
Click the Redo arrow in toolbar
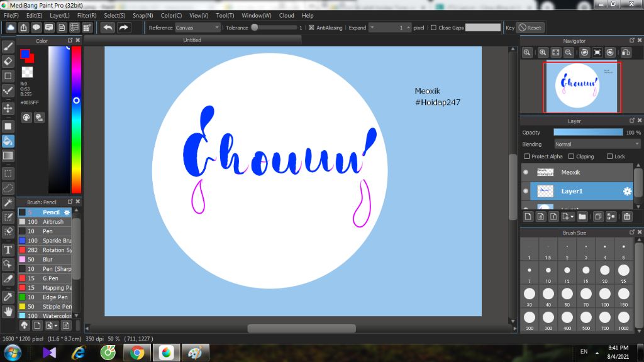coord(123,28)
